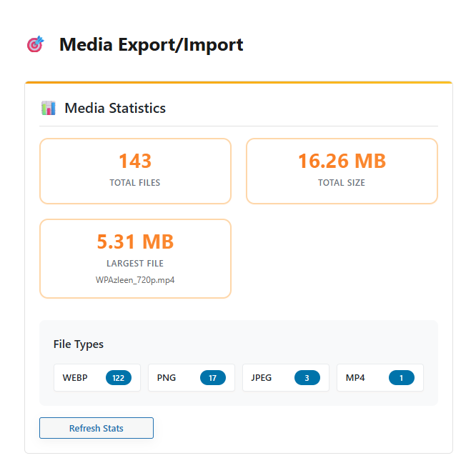Image resolution: width=476 pixels, height=458 pixels.
Task: Click the 17 count badge for PNG
Action: coord(213,378)
